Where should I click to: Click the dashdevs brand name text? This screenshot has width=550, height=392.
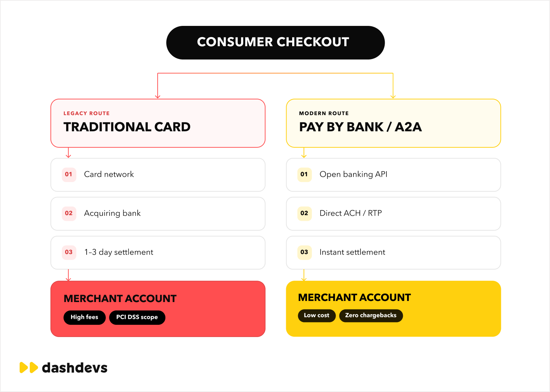[x=75, y=367]
